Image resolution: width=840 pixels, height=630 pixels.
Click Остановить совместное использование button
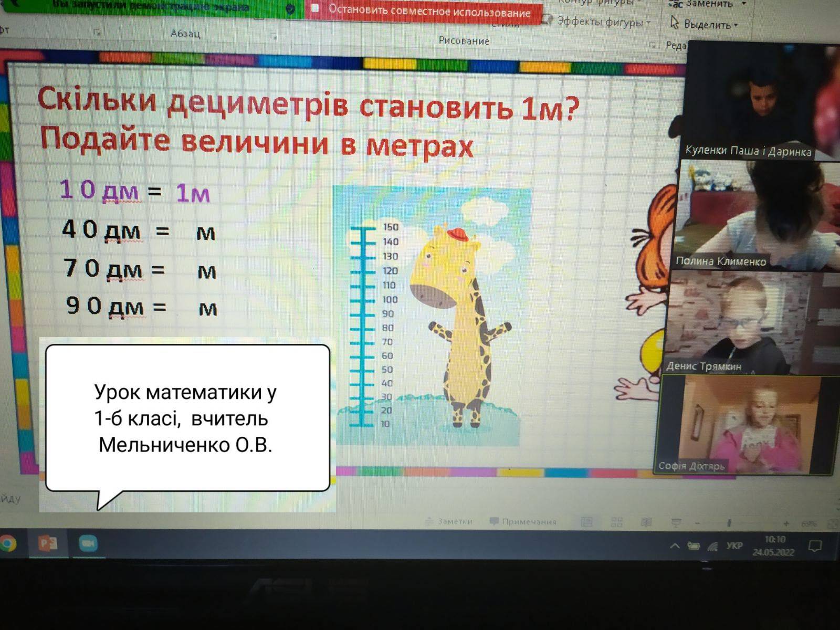tap(423, 10)
